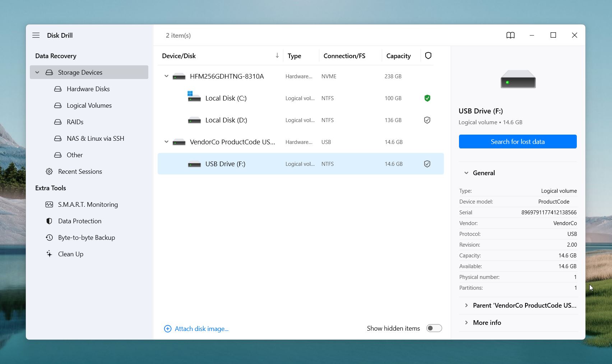612x364 pixels.
Task: Click Search for lost data button
Action: 518,141
